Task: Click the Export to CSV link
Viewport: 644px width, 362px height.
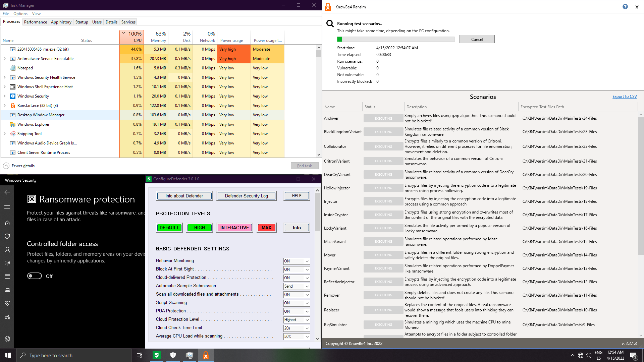Action: (x=624, y=97)
